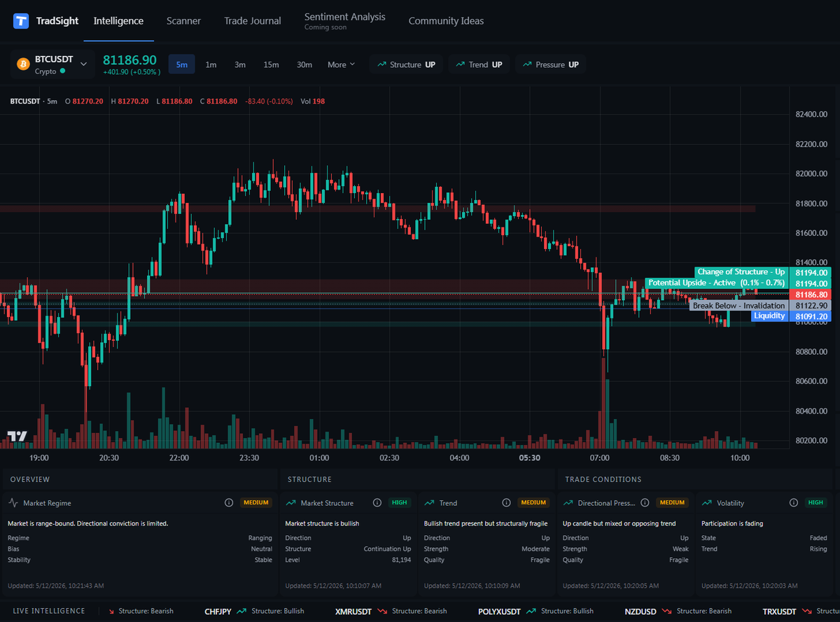Open Market Regime info icon
840x622 pixels.
228,502
